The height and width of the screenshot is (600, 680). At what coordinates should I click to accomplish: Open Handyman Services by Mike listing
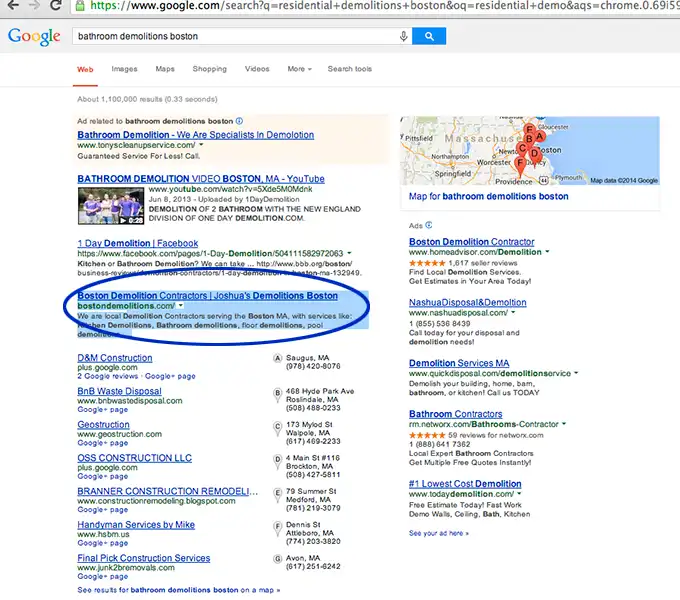point(136,525)
